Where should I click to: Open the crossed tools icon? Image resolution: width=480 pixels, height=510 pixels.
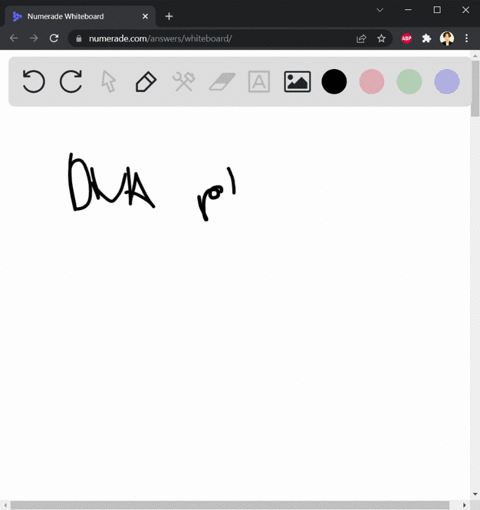pyautogui.click(x=184, y=81)
